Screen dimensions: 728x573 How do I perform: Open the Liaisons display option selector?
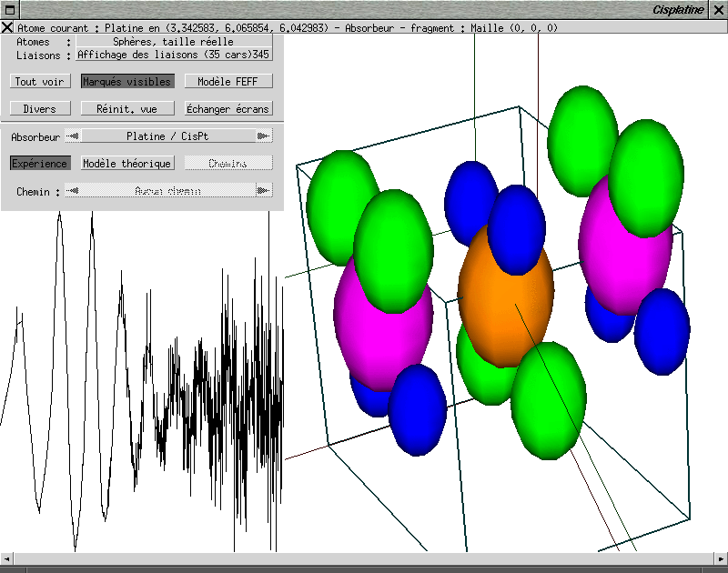tap(174, 55)
